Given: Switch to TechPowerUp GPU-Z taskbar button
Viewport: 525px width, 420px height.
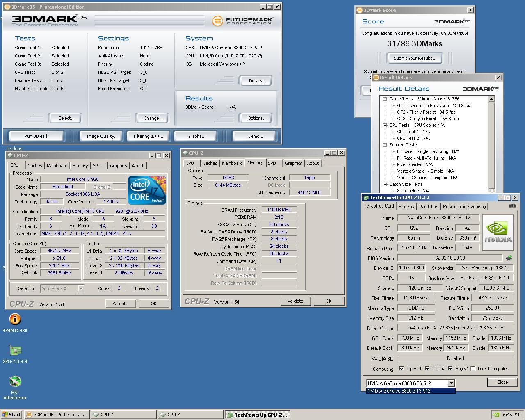Looking at the screenshot, I should tap(257, 415).
